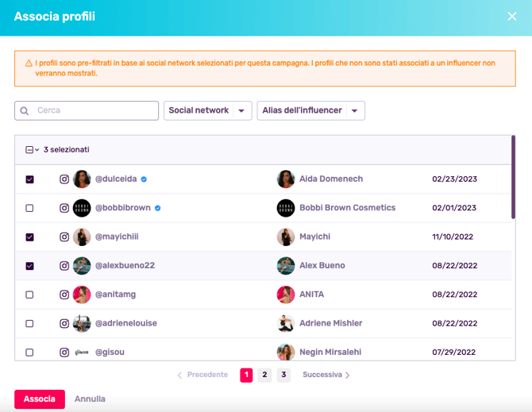Click the pink Associa button

tap(40, 399)
